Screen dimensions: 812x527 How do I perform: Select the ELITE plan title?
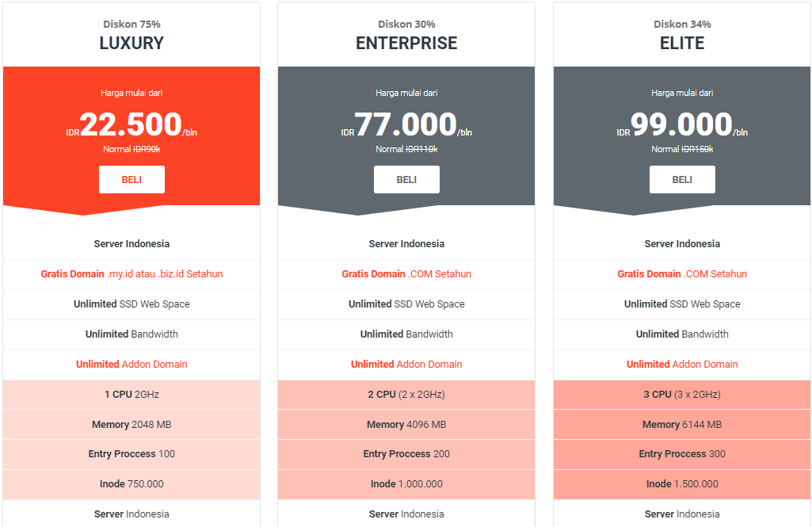(682, 44)
